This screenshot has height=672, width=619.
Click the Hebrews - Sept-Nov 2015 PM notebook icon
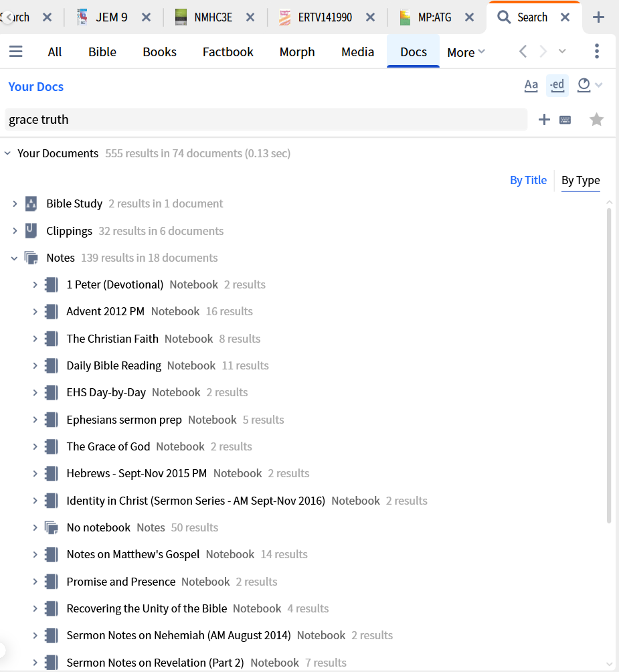(x=52, y=474)
